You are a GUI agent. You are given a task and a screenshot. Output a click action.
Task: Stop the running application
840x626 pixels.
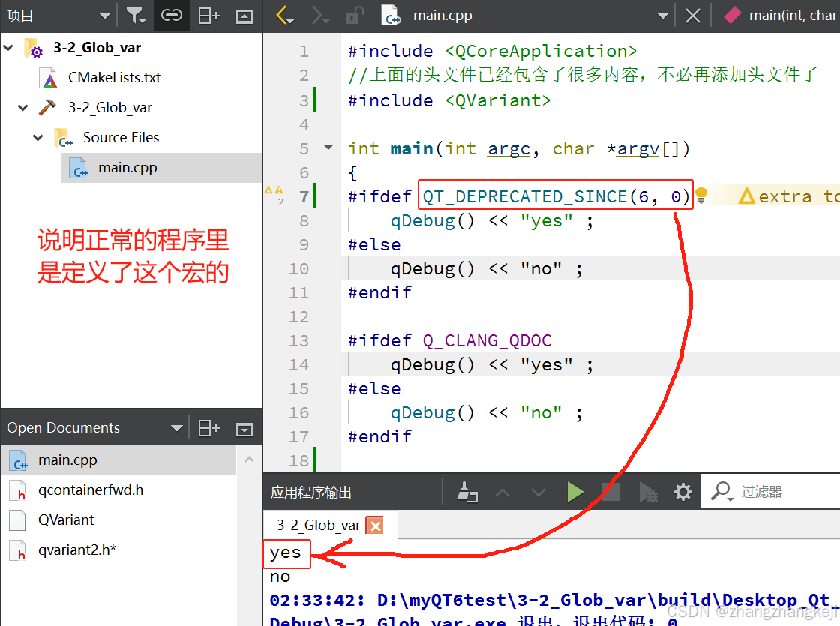(610, 492)
